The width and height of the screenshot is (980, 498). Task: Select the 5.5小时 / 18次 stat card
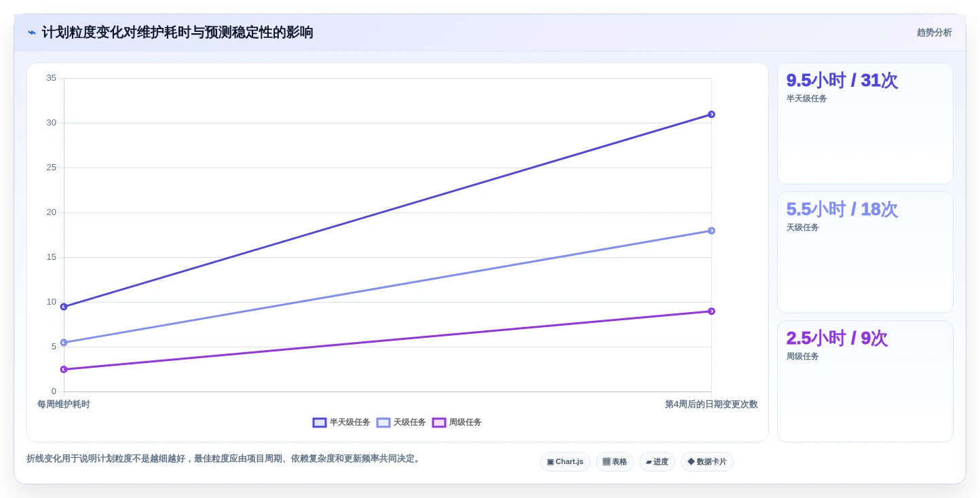865,252
